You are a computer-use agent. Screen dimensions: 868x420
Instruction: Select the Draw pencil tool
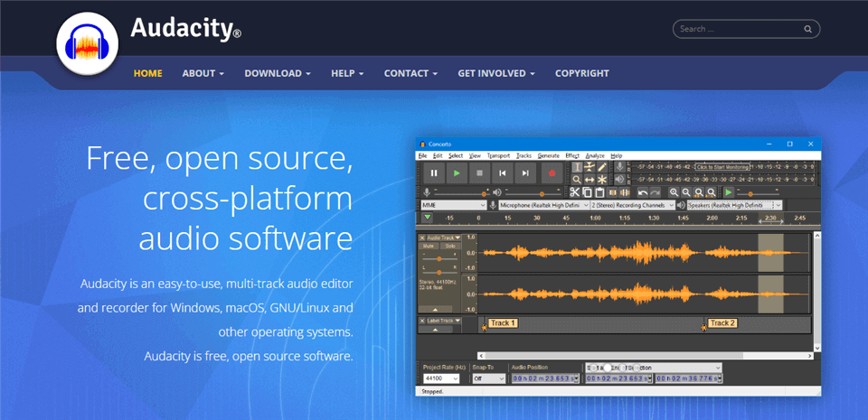click(x=602, y=167)
